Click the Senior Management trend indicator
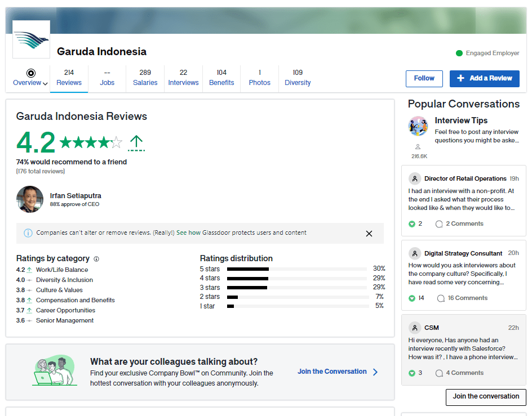Screen dimensions: 532x416 (29, 321)
